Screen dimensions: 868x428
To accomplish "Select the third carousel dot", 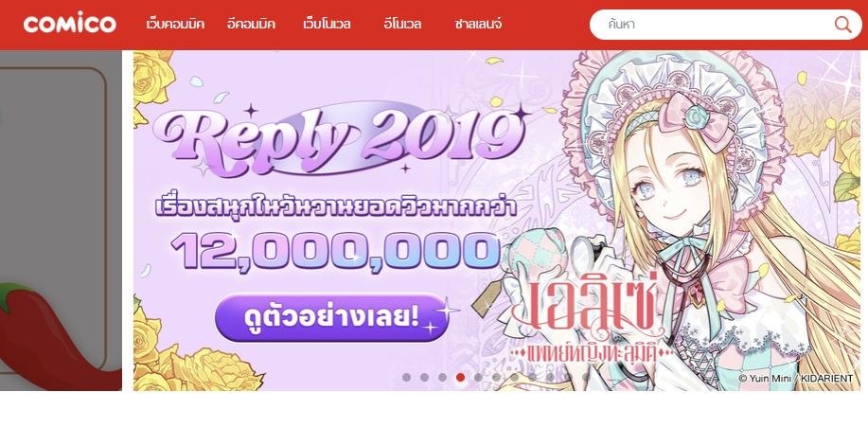I will coord(442,377).
